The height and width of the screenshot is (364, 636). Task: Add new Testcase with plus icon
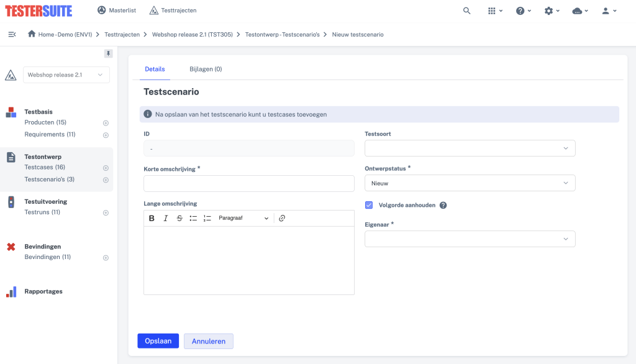tap(106, 168)
